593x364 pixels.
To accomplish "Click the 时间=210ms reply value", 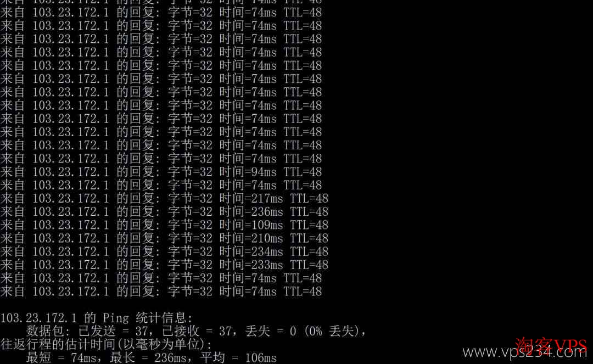I will pos(251,238).
